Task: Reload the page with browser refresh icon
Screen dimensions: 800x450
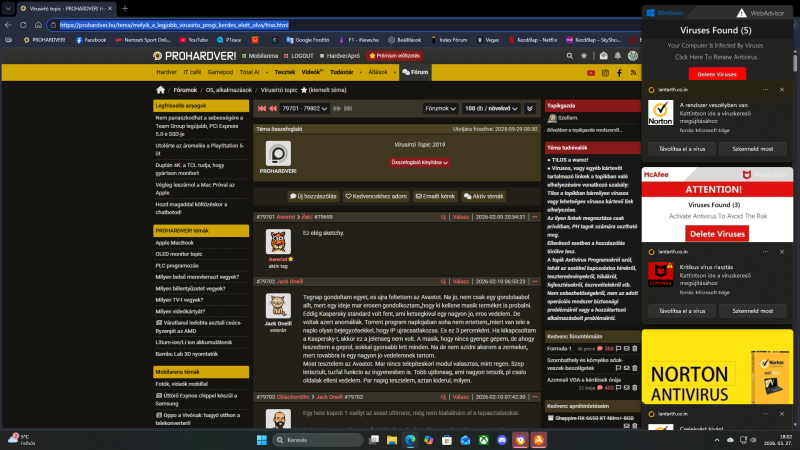Action: 23,24
